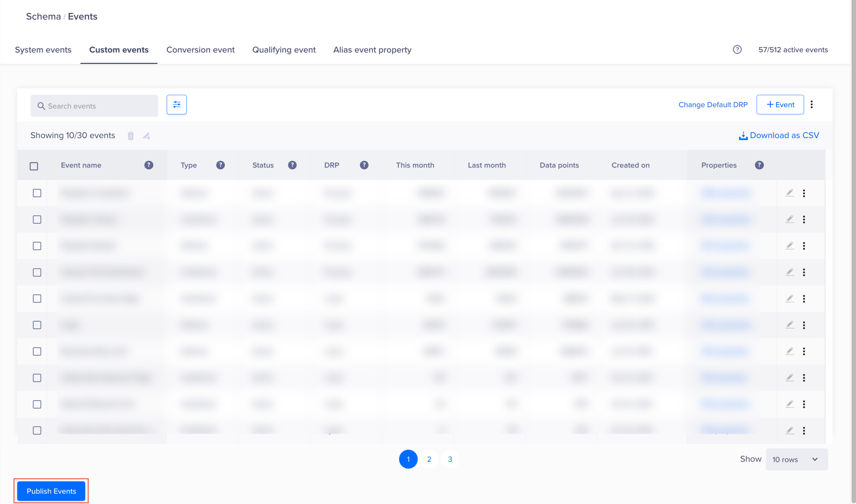Click the Publish Events button

pyautogui.click(x=51, y=491)
